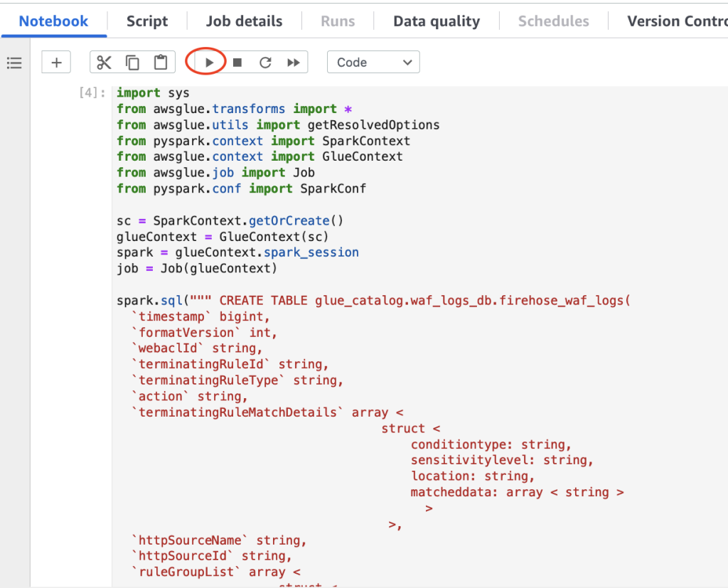Cut the selected cell with scissors icon
Viewport: 728px width, 588px height.
(104, 63)
